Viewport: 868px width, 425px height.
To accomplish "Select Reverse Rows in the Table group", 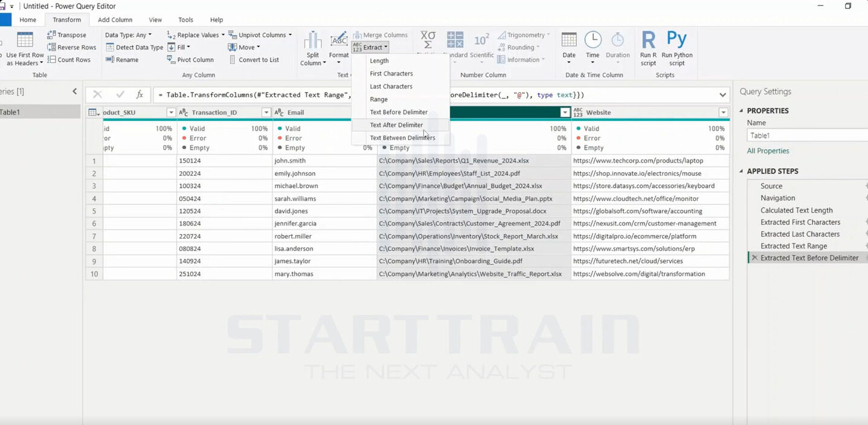I will [71, 47].
